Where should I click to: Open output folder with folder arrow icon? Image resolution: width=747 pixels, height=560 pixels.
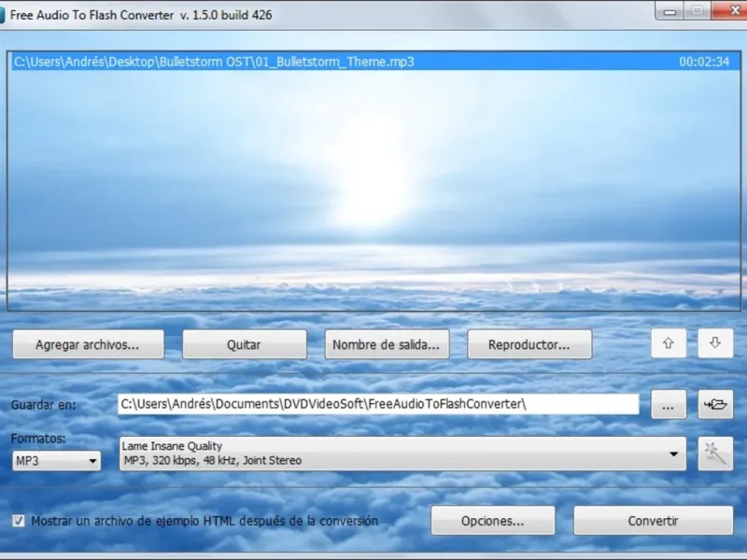point(715,404)
